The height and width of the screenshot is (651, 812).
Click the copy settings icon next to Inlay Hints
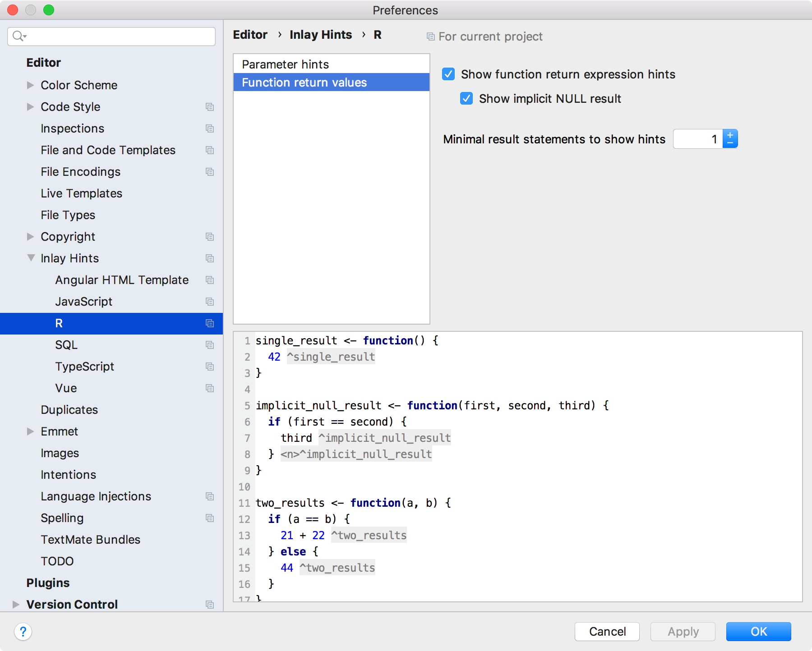[210, 258]
